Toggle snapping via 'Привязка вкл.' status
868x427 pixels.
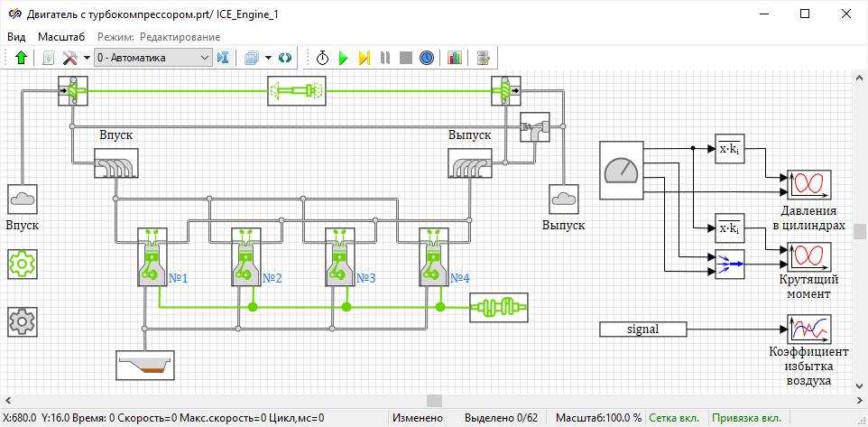746,418
